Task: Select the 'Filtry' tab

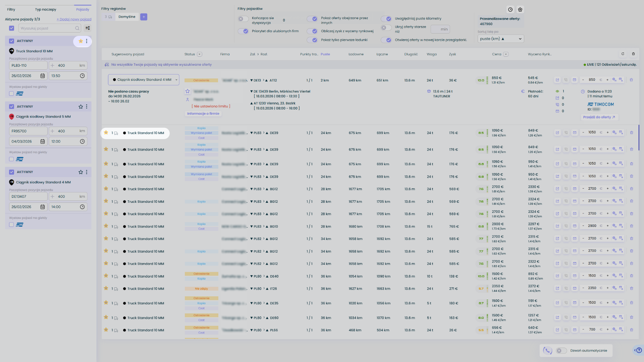Action: coord(11,9)
